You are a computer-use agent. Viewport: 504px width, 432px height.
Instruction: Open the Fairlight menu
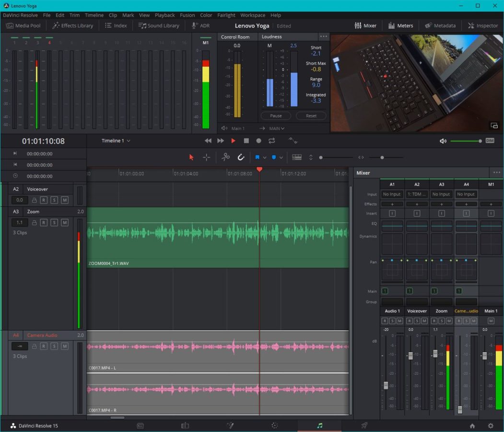[x=226, y=15]
